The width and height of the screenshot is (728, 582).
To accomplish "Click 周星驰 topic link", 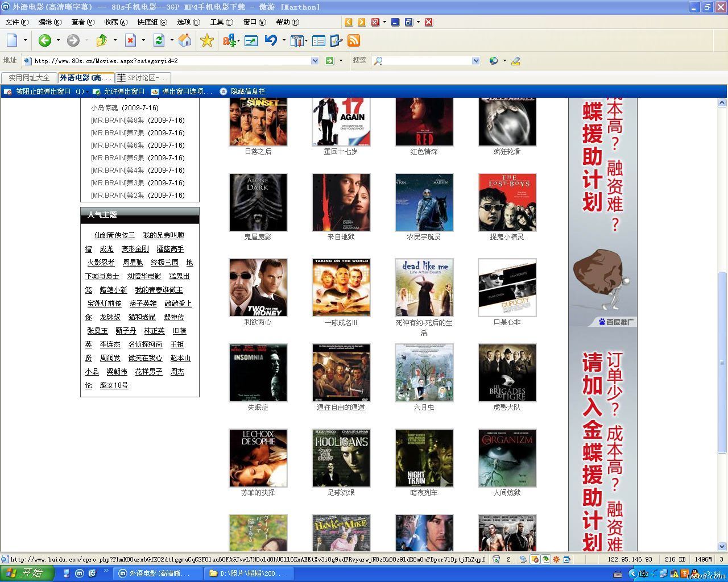I will (x=133, y=263).
